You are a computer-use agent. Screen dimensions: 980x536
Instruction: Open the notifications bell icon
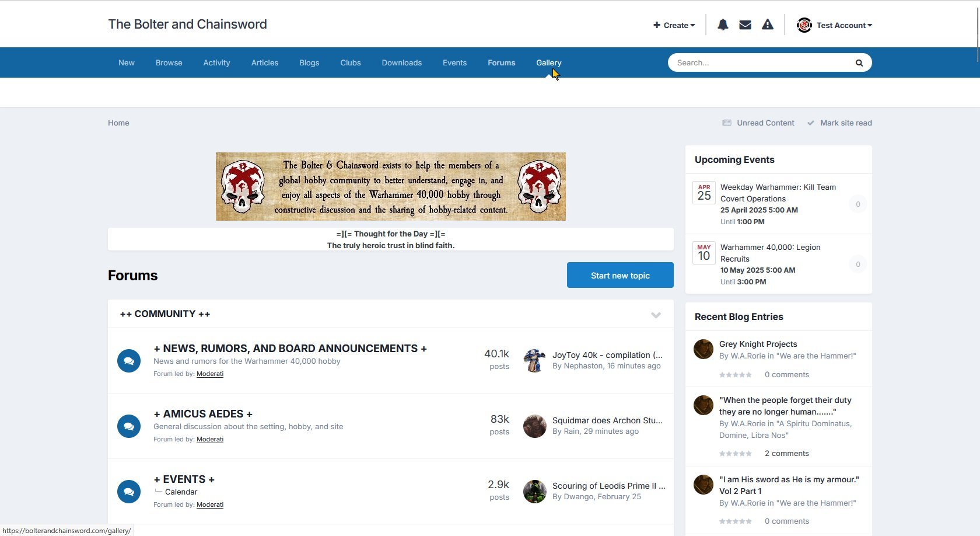[x=723, y=25]
